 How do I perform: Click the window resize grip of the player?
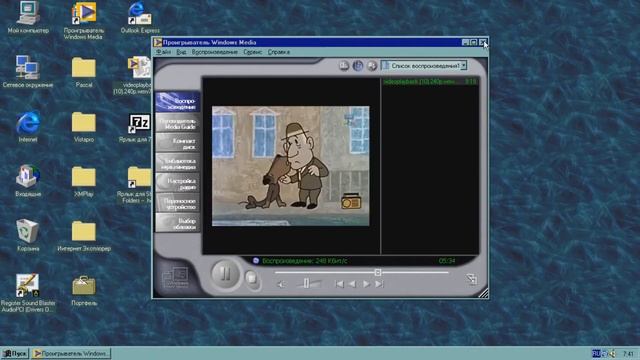click(483, 293)
